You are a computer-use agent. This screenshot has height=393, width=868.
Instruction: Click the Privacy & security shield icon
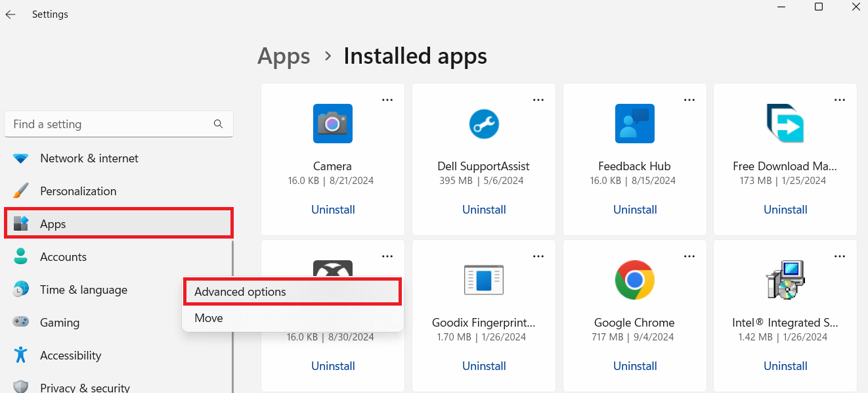pos(21,387)
